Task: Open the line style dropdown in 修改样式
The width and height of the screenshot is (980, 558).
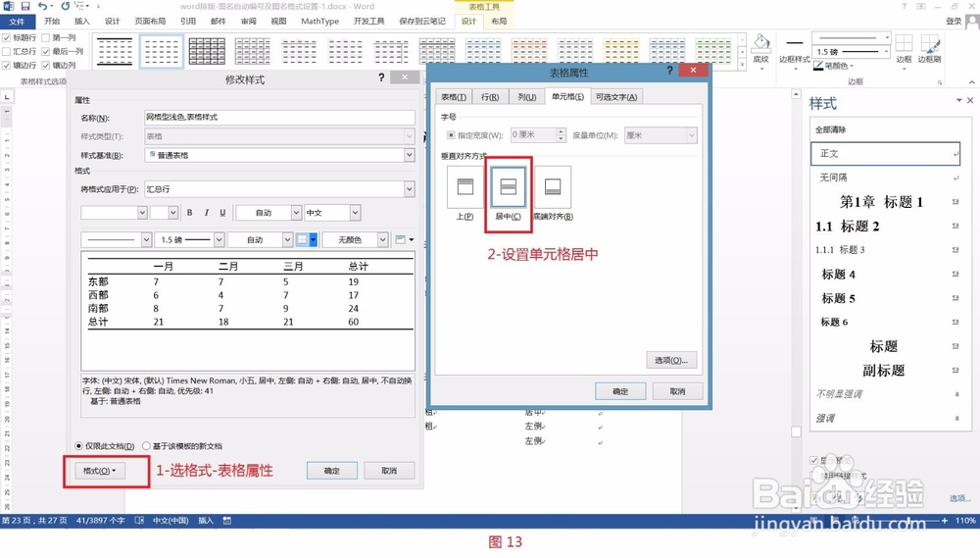Action: 146,239
